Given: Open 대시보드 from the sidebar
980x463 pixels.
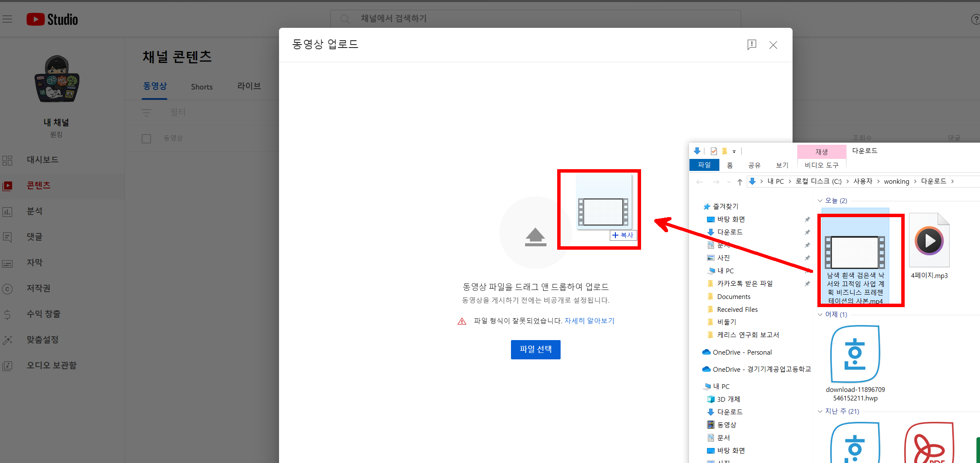Looking at the screenshot, I should click(x=42, y=160).
